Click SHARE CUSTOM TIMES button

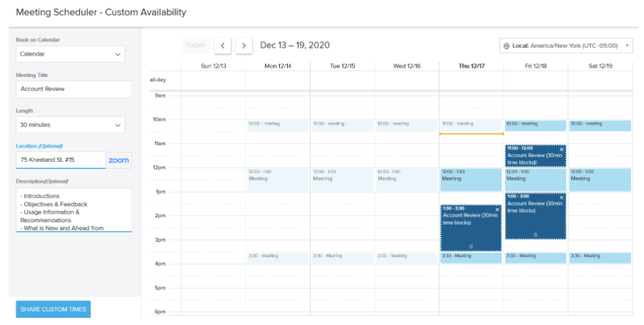[53, 309]
